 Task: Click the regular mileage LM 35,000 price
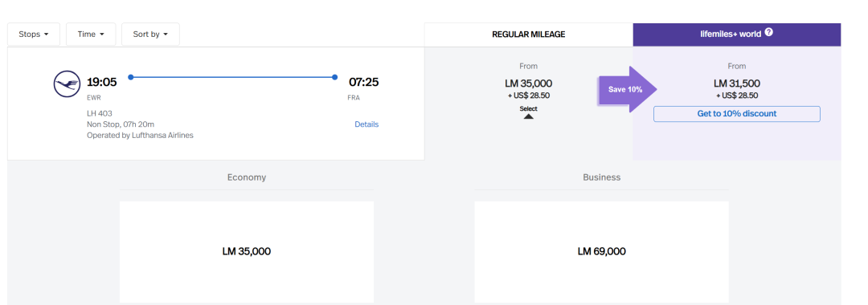pyautogui.click(x=529, y=83)
